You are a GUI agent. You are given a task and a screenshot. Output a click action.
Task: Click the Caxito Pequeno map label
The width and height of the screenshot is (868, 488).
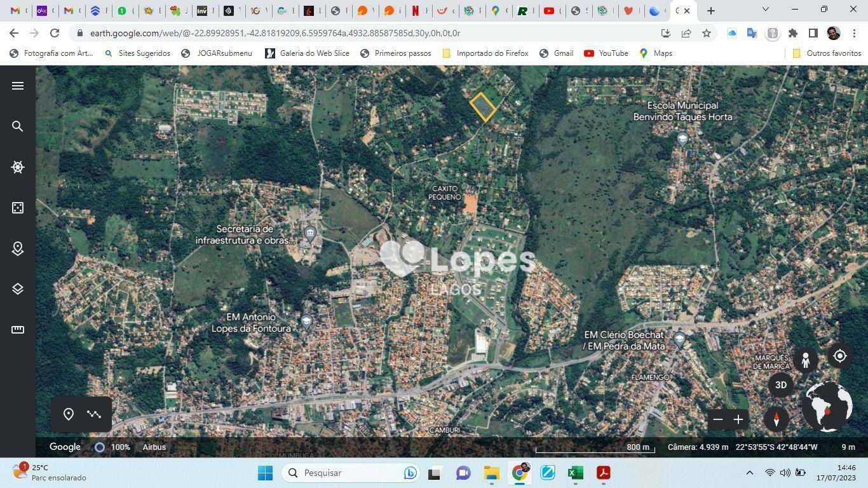pyautogui.click(x=445, y=193)
